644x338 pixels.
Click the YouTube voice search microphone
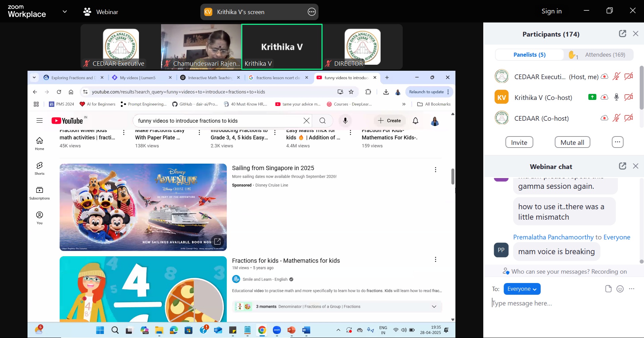[x=345, y=121]
